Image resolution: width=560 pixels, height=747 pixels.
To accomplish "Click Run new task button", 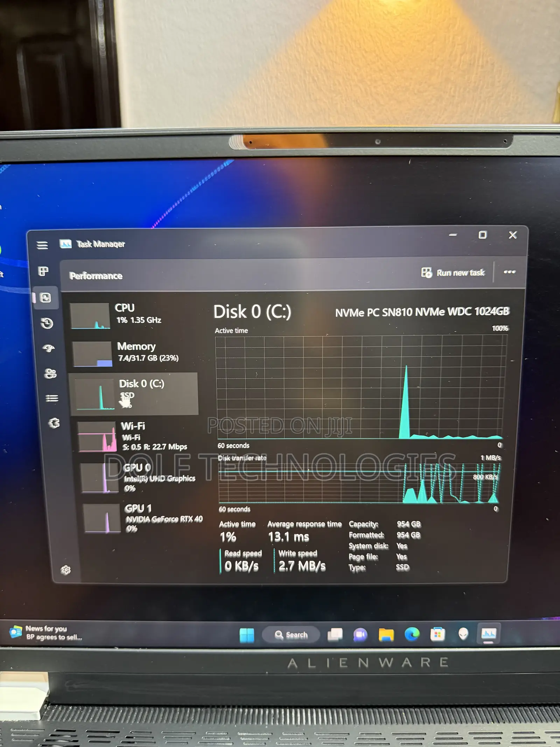I will click(x=453, y=273).
